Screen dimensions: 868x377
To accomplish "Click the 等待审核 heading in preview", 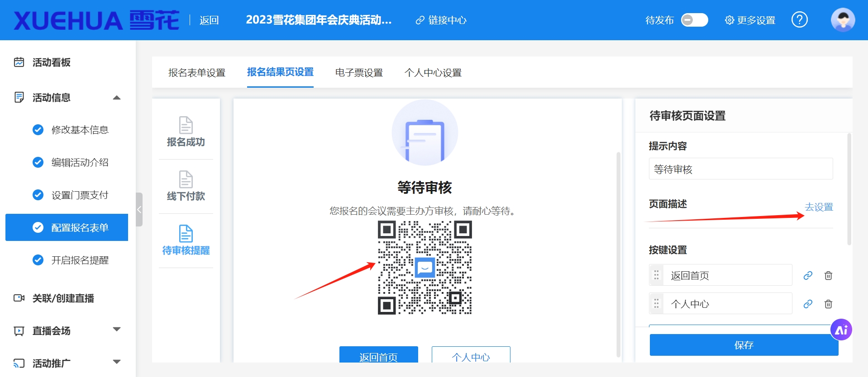I will click(424, 188).
